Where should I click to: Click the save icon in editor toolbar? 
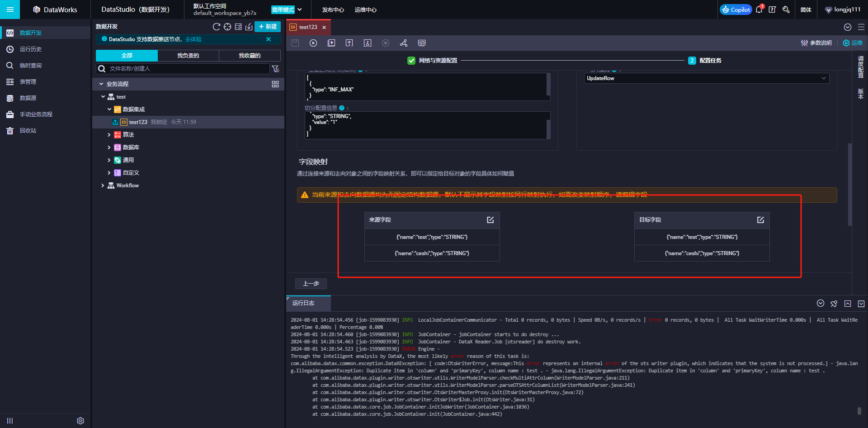[295, 43]
